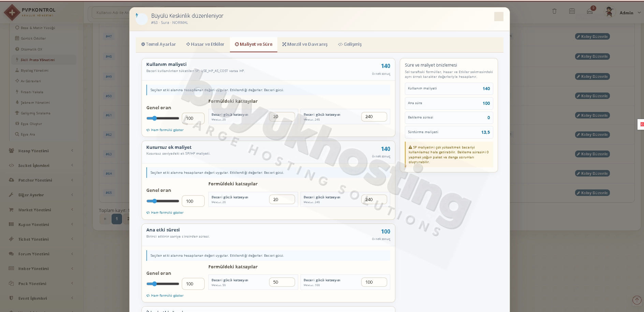This screenshot has width=644, height=312.
Task: Expand Diğer Ayarlar menu
Action: coord(41,195)
